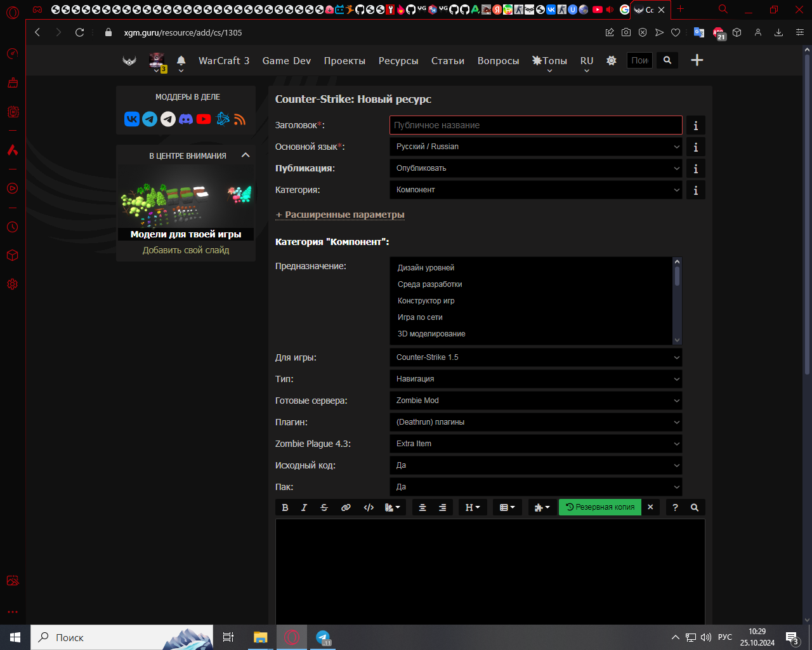Open the VK social link
The height and width of the screenshot is (650, 812).
coord(132,119)
